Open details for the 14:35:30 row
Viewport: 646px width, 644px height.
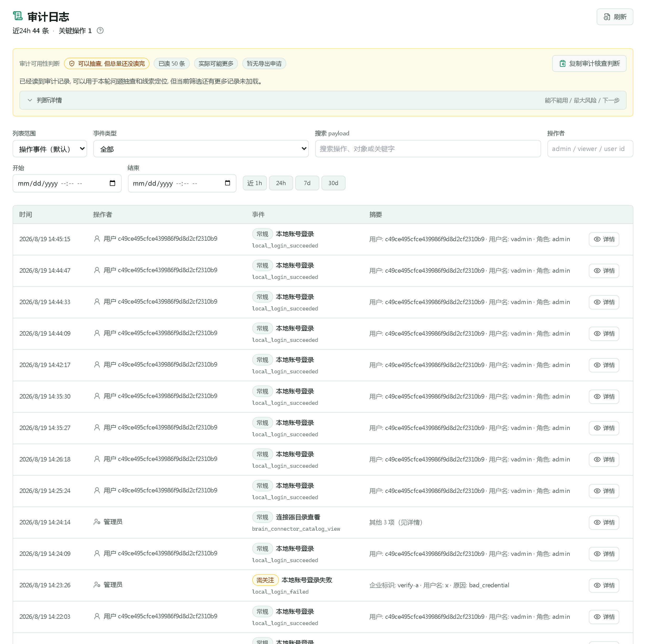pos(604,396)
